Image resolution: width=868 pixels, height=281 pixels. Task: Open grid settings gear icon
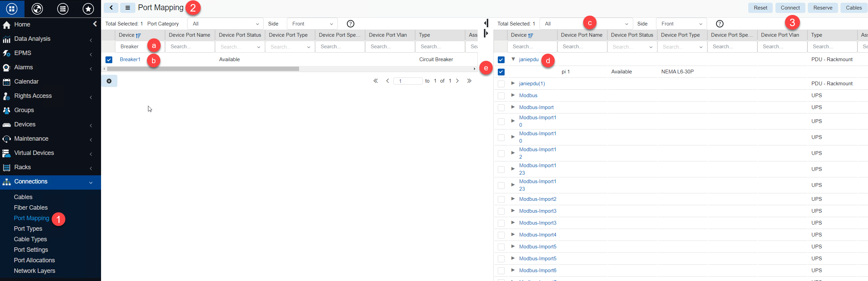pyautogui.click(x=109, y=81)
